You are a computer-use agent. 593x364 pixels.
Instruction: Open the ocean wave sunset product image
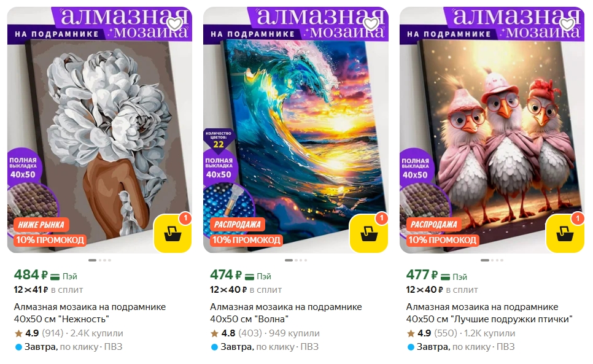pyautogui.click(x=296, y=130)
